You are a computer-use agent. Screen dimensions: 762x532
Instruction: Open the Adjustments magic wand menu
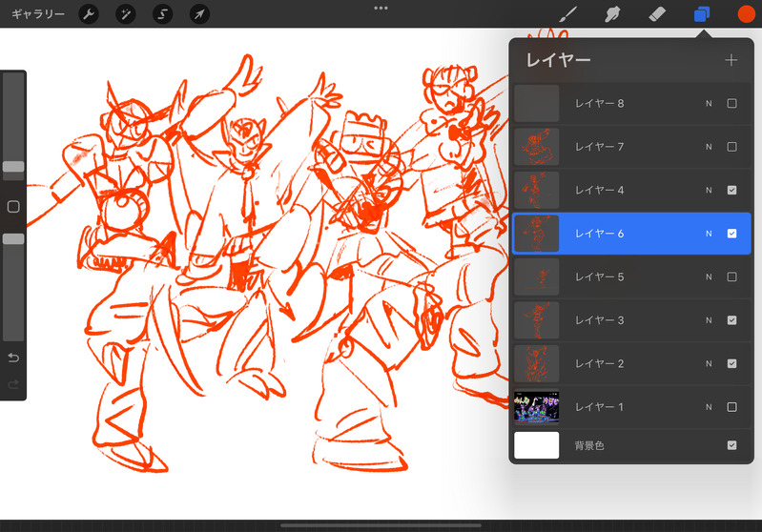125,14
